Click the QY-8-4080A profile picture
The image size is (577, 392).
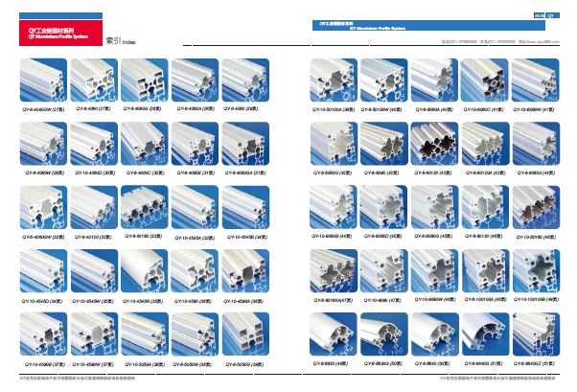point(195,81)
